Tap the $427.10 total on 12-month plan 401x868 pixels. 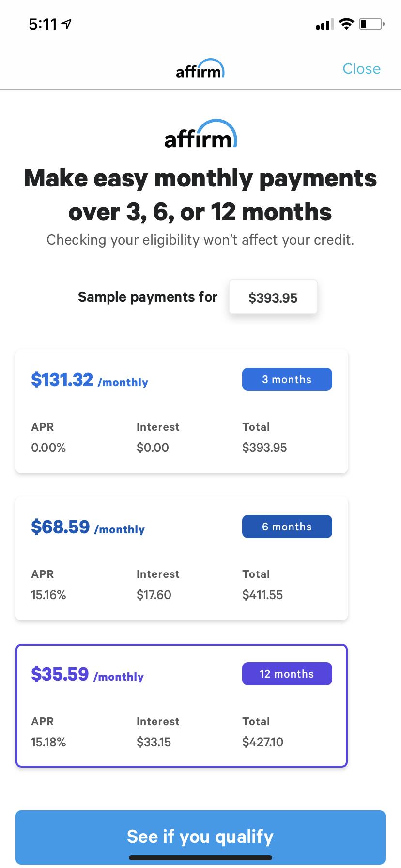(x=262, y=742)
